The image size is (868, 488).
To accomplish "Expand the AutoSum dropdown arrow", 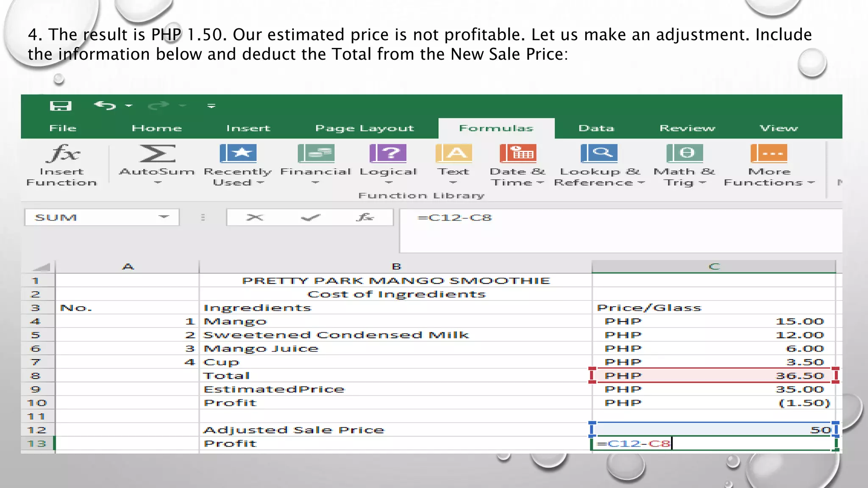I will (157, 183).
